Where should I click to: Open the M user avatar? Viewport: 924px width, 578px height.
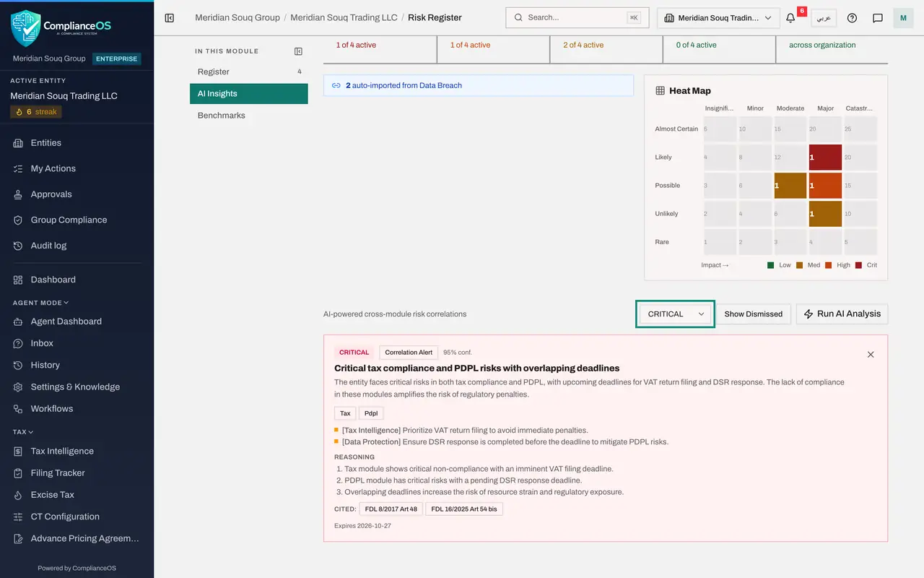pyautogui.click(x=903, y=18)
